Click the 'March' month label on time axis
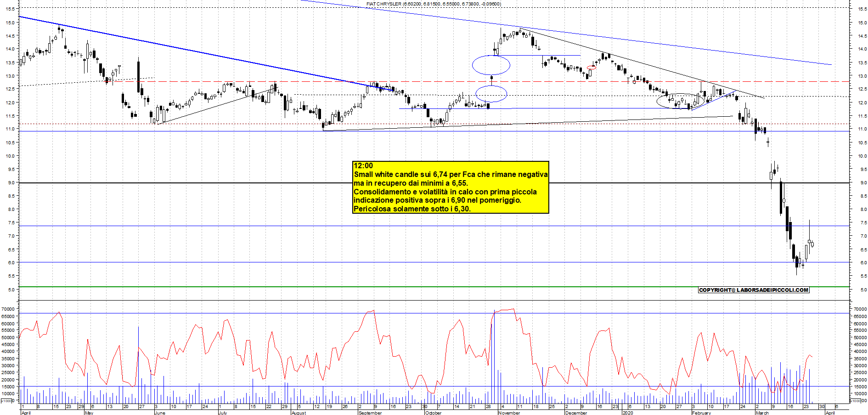Viewport: 868px width, 415px height. (x=762, y=413)
